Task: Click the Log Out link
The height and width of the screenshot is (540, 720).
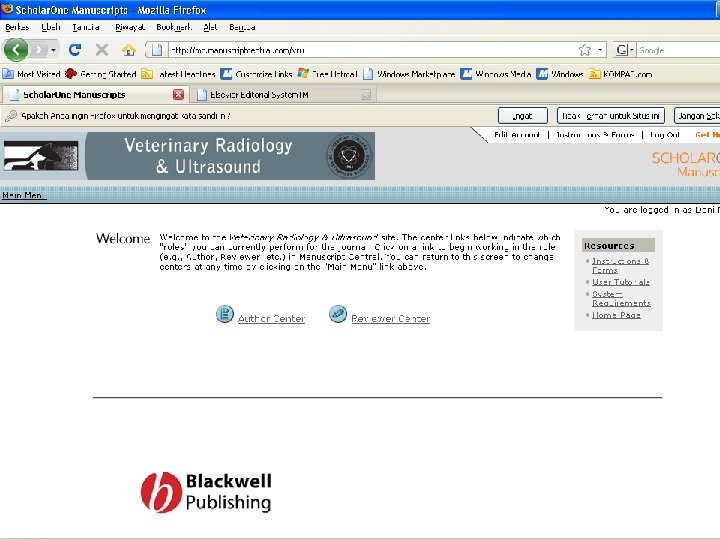Action: pyautogui.click(x=664, y=135)
